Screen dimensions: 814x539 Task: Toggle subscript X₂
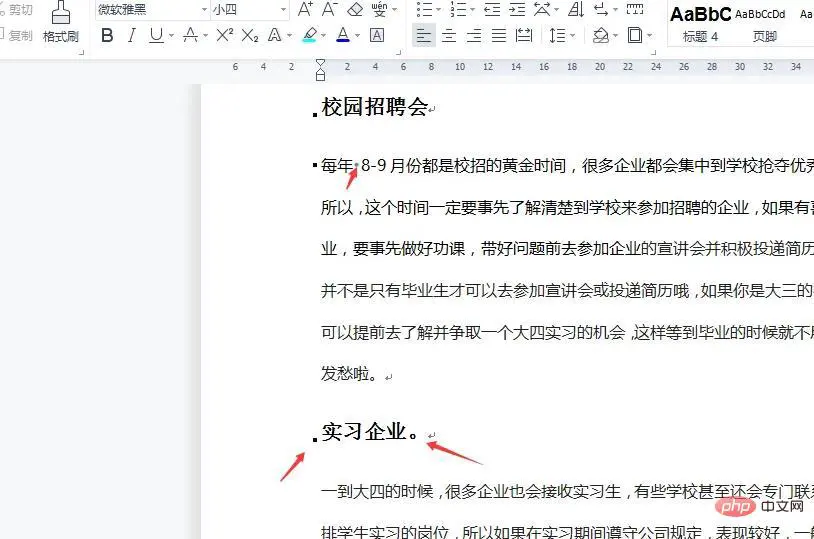(x=250, y=35)
